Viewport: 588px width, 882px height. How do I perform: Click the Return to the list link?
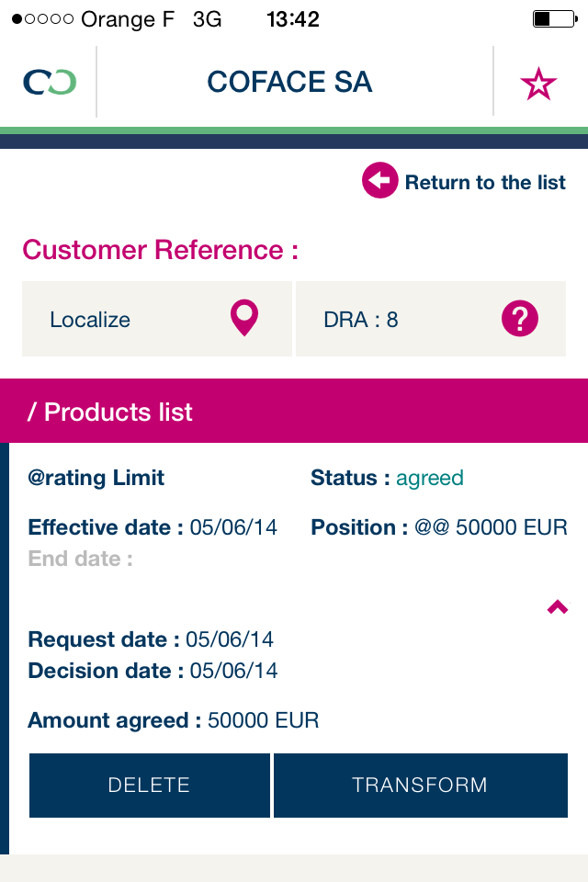485,182
